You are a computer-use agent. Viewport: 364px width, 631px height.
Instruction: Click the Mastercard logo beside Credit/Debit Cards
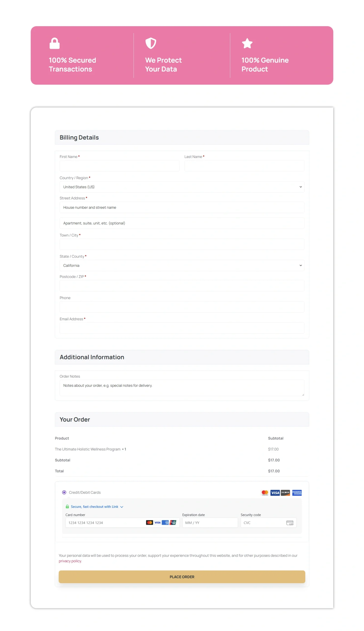(x=265, y=493)
